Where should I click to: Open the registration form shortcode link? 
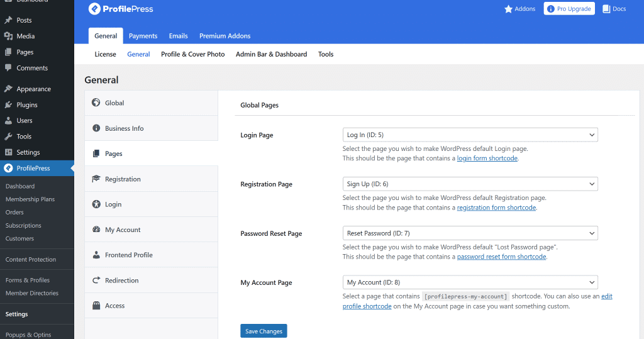(496, 208)
